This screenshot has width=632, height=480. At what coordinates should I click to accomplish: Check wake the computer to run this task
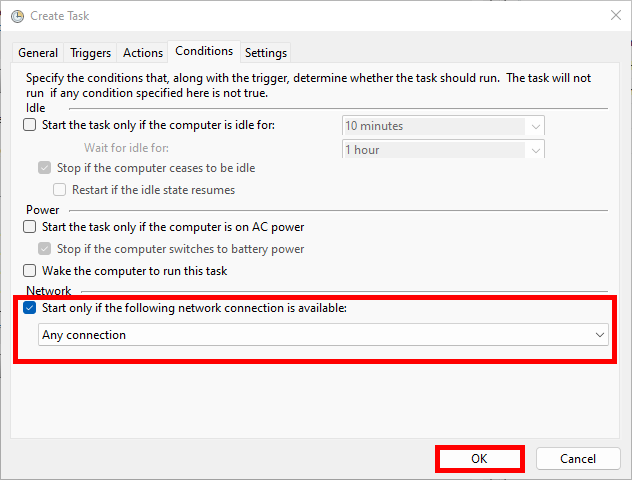point(30,271)
